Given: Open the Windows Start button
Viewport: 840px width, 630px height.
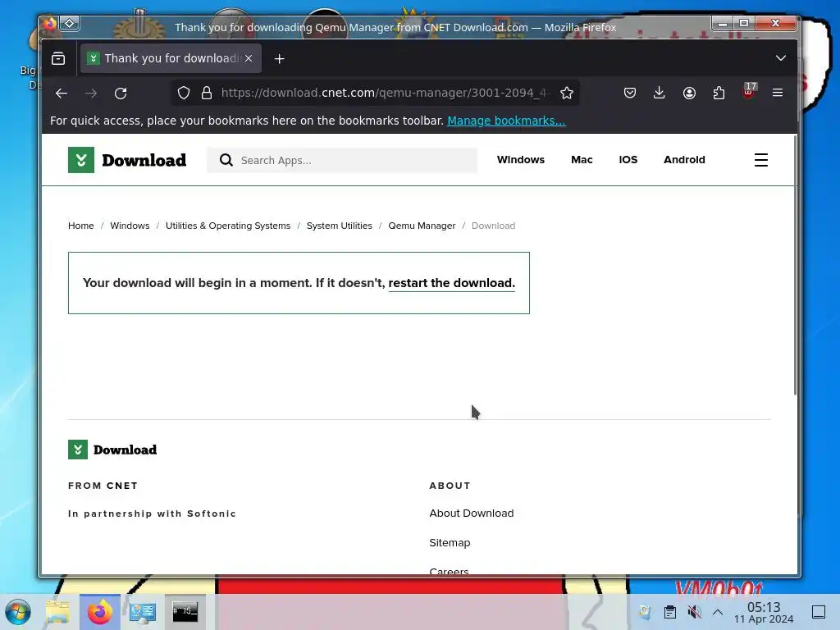Looking at the screenshot, I should pyautogui.click(x=18, y=612).
